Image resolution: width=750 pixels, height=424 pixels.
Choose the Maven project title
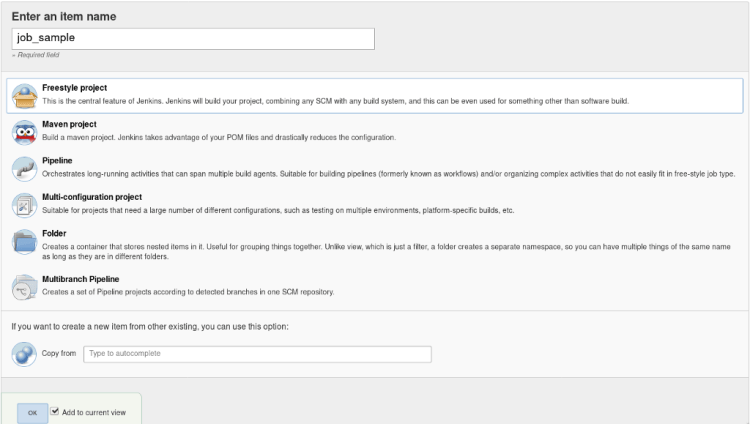click(x=70, y=124)
